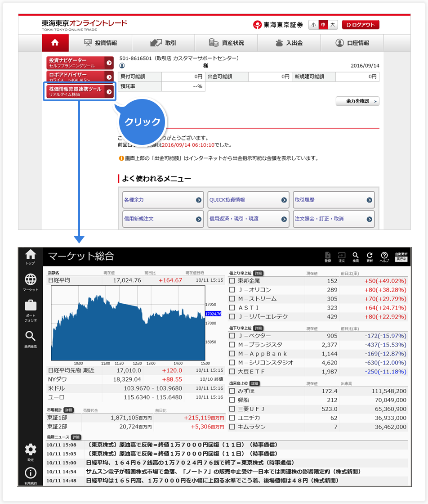Open 詳細 for 最新ニュース
428x504 pixels.
pyautogui.click(x=76, y=437)
